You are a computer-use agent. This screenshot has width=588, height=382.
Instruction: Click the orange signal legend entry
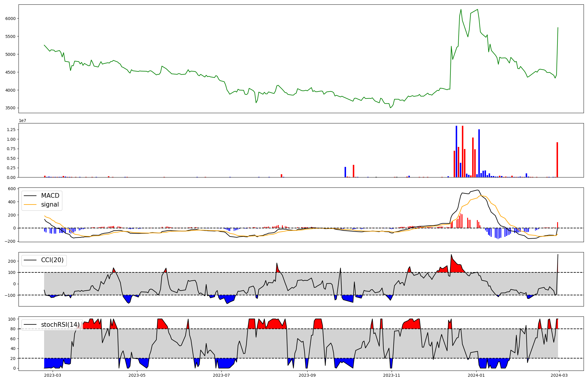point(50,205)
